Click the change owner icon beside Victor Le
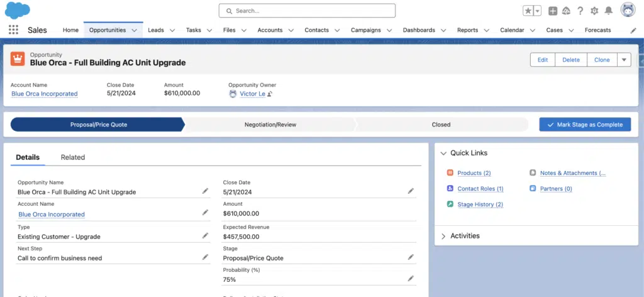Viewport: 644px width, 297px height. [270, 94]
